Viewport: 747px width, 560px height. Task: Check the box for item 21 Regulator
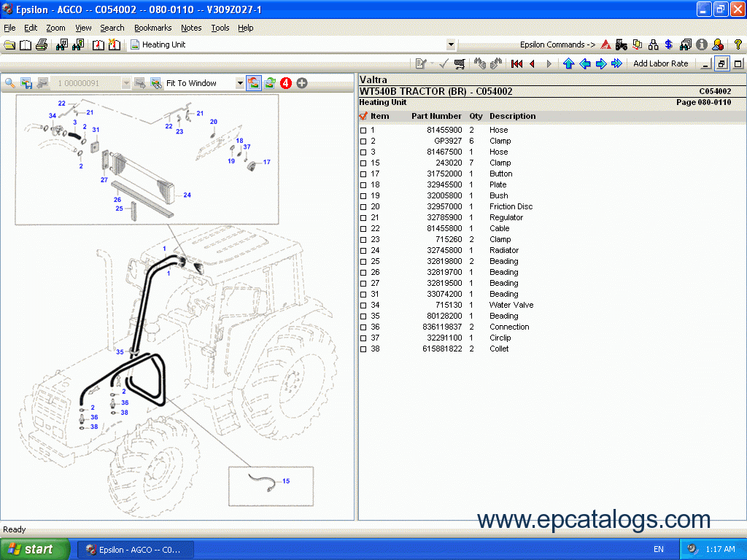click(x=363, y=218)
